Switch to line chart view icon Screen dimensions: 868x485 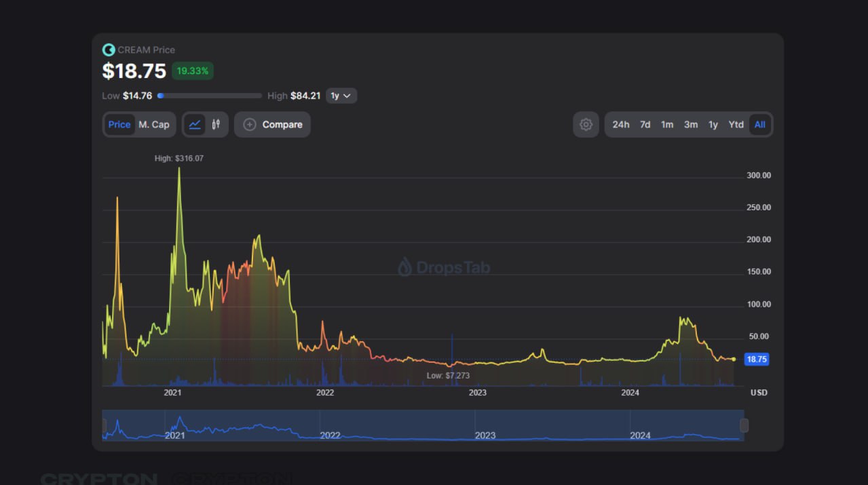[x=195, y=124]
